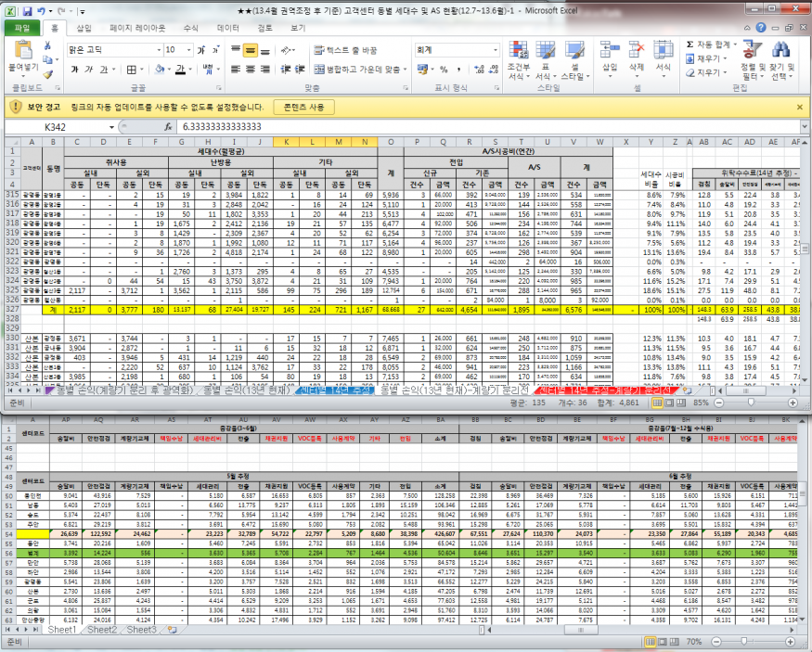The image size is (812, 652).
Task: Click the Paste (붙여넣기) icon
Action: 22,51
